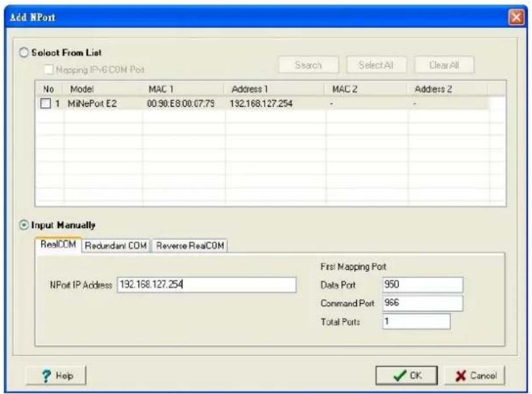Focus the Data Port field showing 950

coord(422,285)
